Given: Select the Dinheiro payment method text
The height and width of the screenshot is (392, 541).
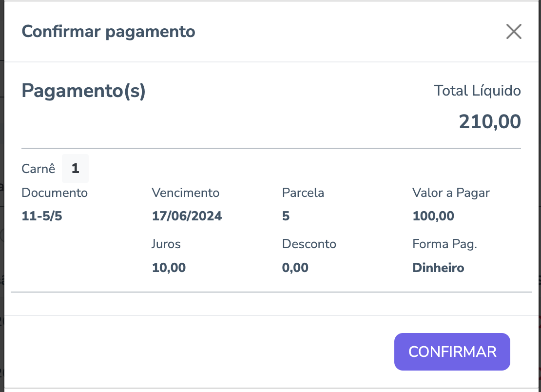Looking at the screenshot, I should (x=438, y=267).
